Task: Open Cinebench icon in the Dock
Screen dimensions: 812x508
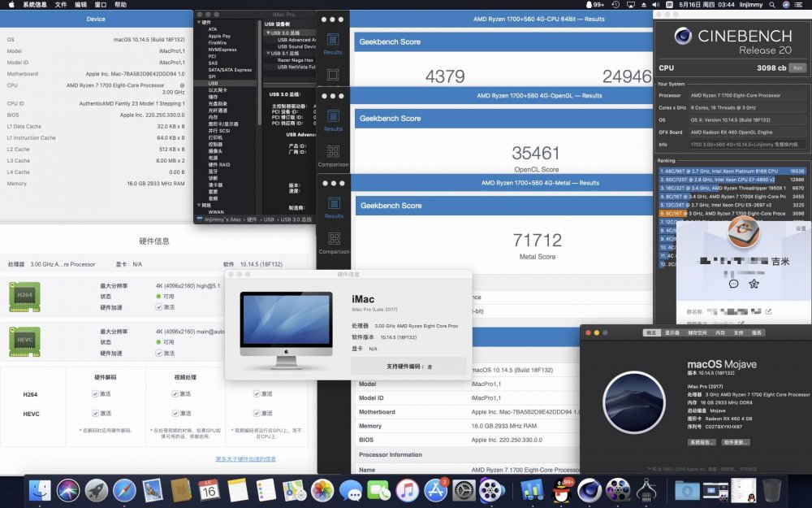Action: tap(590, 490)
